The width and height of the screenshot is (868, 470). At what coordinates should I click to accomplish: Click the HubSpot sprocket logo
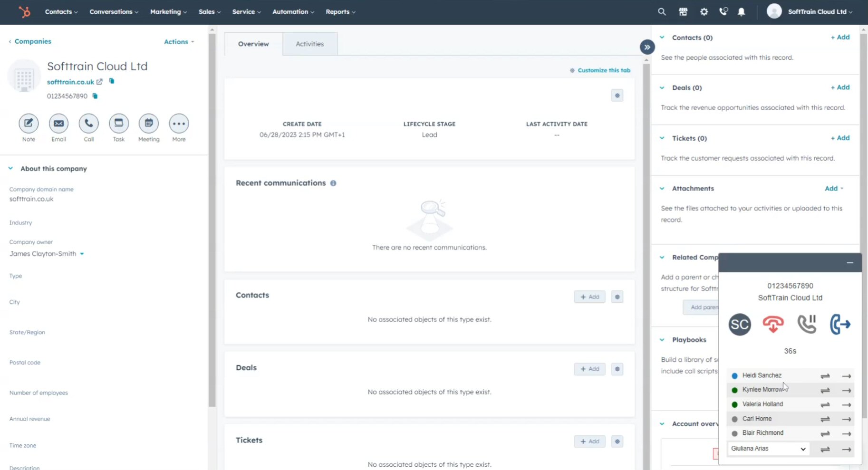pos(24,11)
